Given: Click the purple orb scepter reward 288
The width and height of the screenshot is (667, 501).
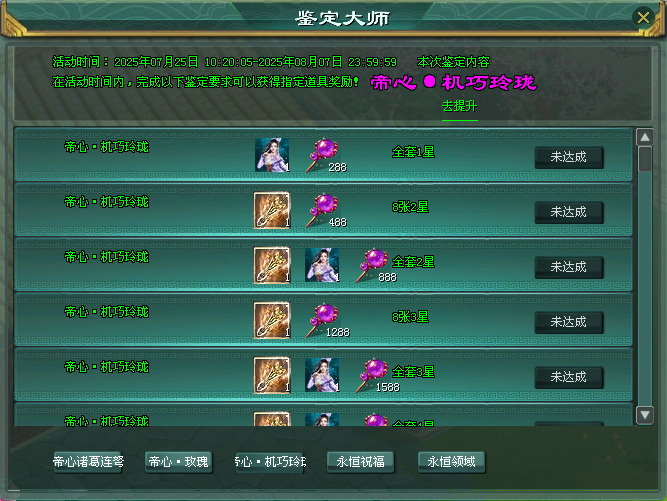Looking at the screenshot, I should (322, 155).
